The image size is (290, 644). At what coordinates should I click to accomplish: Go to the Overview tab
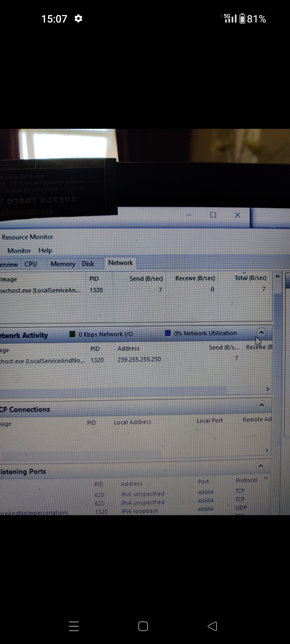[9, 265]
